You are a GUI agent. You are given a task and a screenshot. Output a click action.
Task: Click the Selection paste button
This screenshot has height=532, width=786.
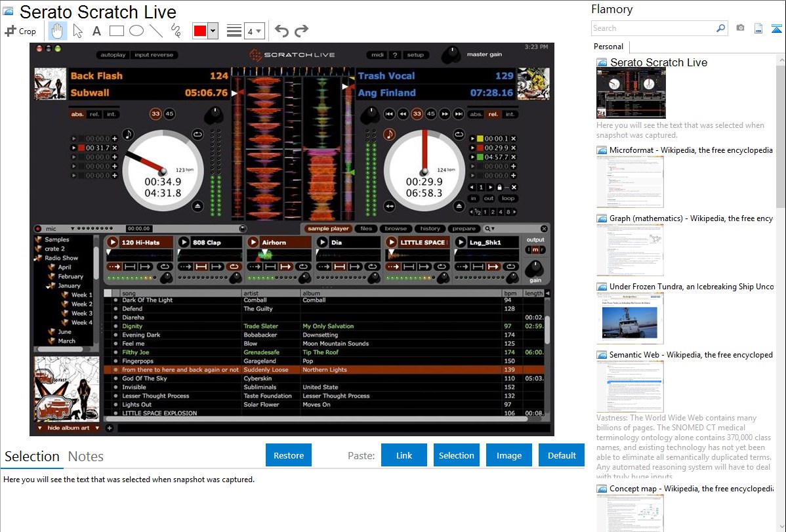tap(457, 455)
